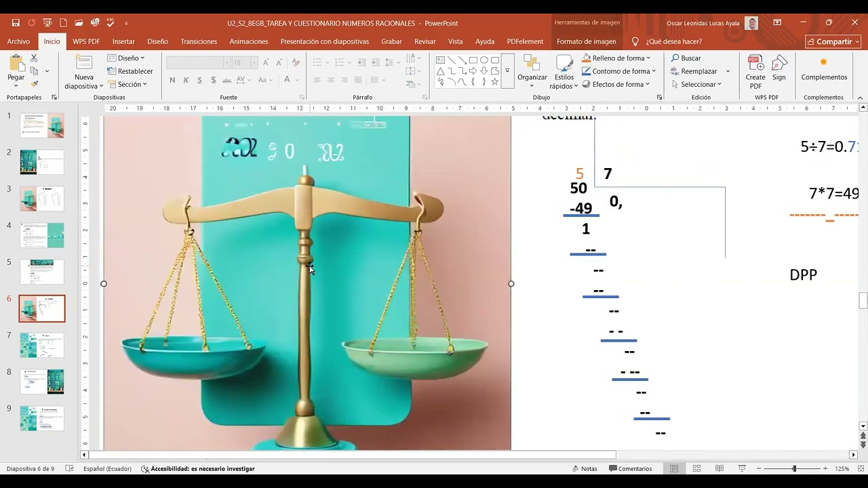Start slideshow from status bar icon
Image resolution: width=868 pixels, height=488 pixels.
tap(742, 468)
